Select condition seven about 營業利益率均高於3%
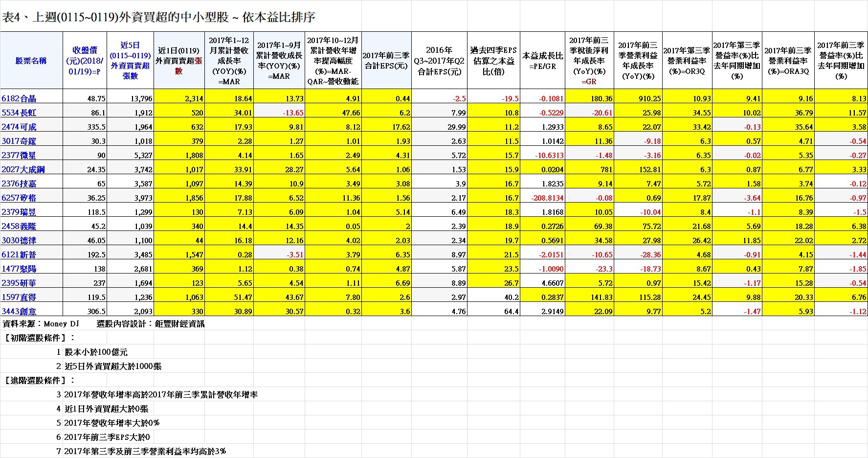This screenshot has height=458, width=868. (145, 451)
